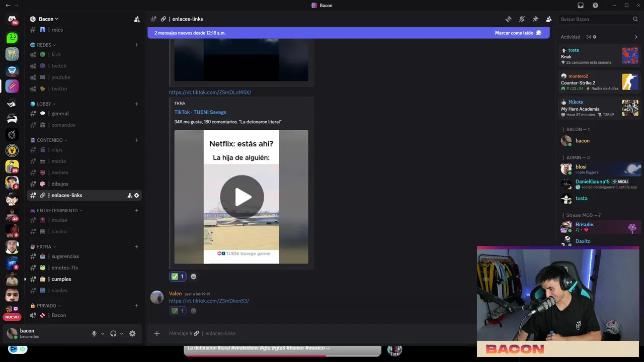Collapse the ENTRETENIMIENTO category
Viewport: 644px width, 362px height.
(56, 211)
